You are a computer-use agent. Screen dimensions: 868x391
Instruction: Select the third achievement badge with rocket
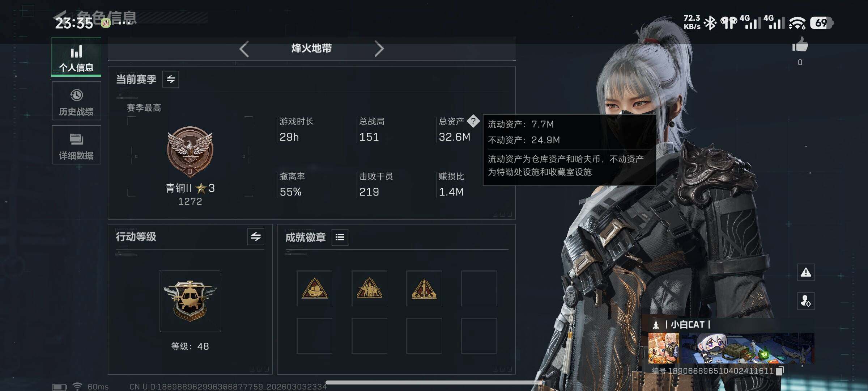(x=424, y=289)
